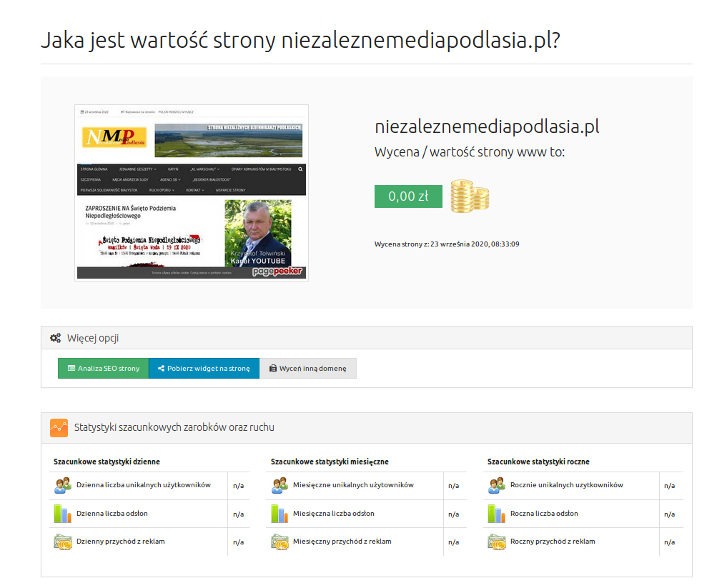727x588 pixels.
Task: Click Szacunkowe statystyki miesięczne heading
Action: (330, 462)
